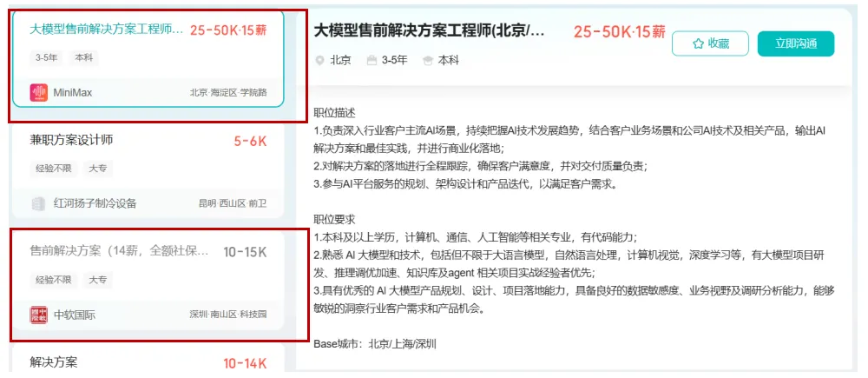Click the 北京 city label in detail header
Image resolution: width=868 pixels, height=378 pixels.
pos(340,61)
